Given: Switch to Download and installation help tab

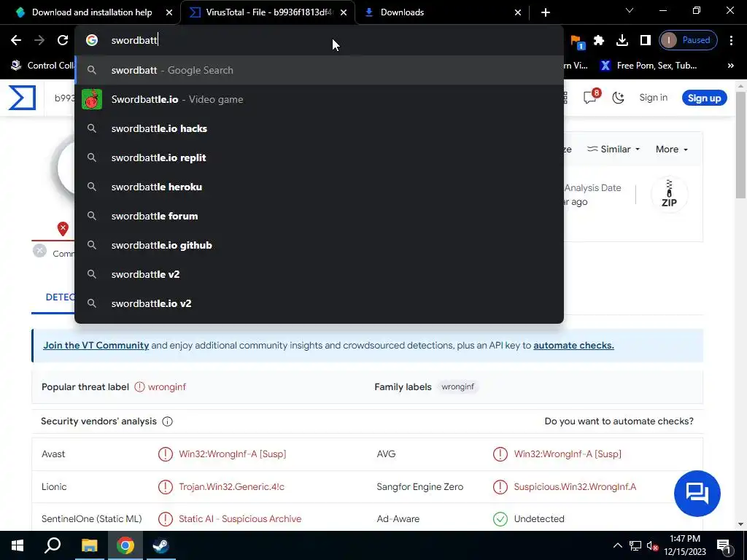Looking at the screenshot, I should coord(92,12).
